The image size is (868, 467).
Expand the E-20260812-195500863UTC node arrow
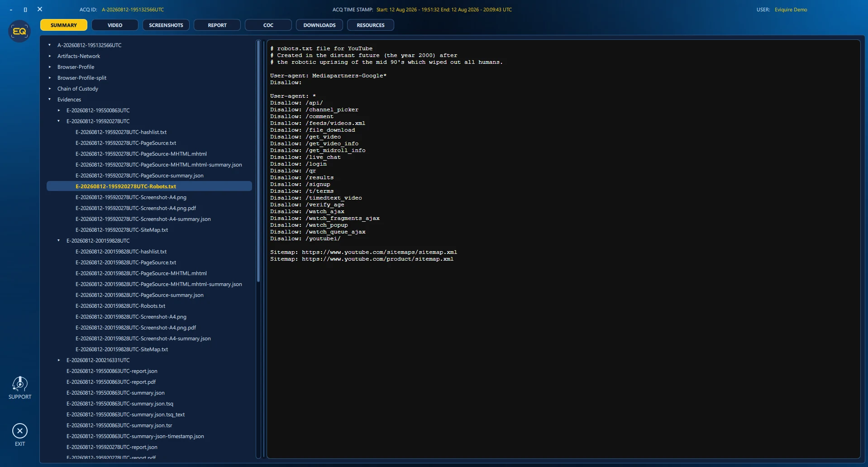(x=59, y=110)
